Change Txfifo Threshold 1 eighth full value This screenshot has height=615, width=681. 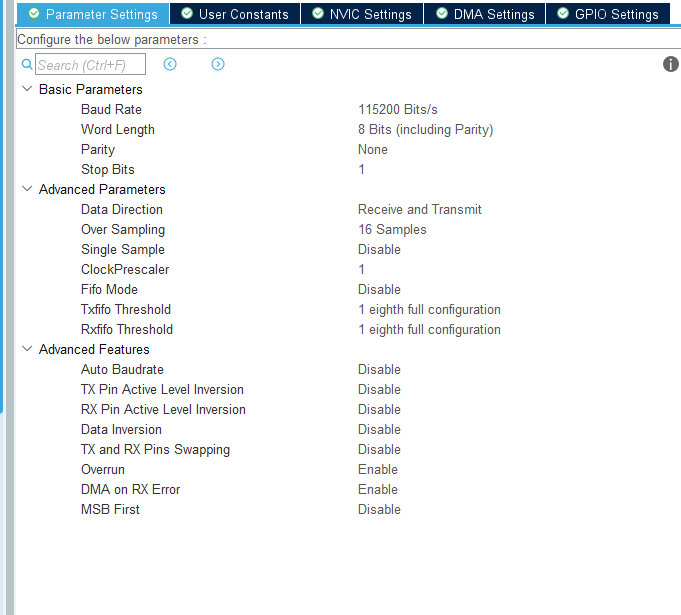(429, 310)
